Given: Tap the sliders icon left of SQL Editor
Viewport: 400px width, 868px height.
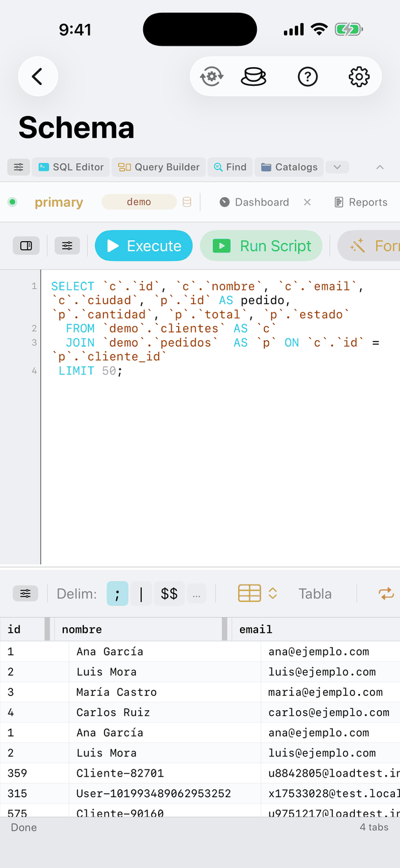Looking at the screenshot, I should [x=19, y=167].
